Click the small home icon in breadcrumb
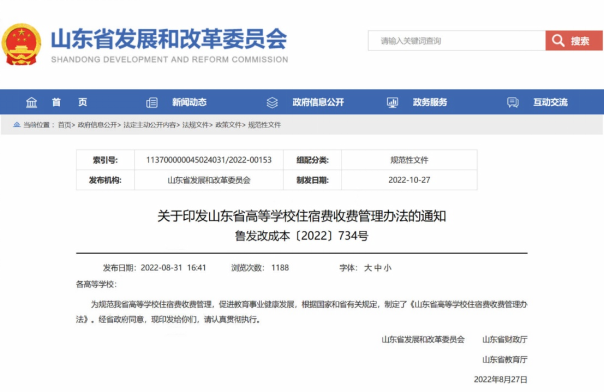This screenshot has width=605, height=392. [x=17, y=125]
